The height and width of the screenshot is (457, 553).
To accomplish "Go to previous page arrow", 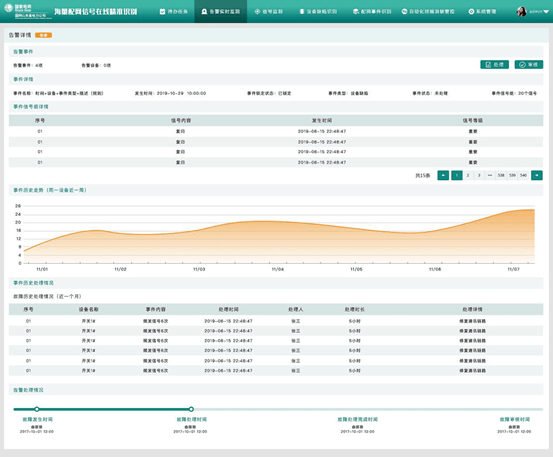I will [x=443, y=175].
